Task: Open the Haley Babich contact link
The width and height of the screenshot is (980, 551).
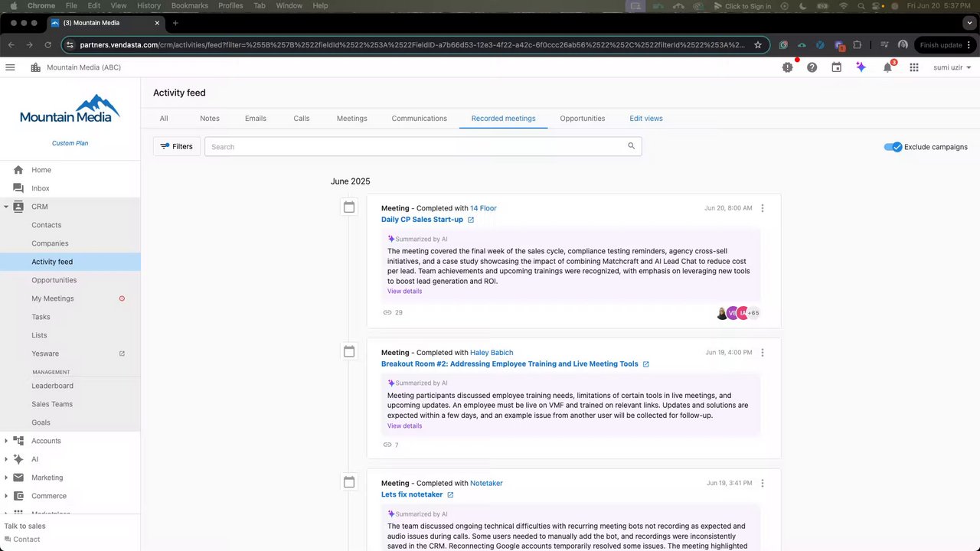Action: [492, 353]
